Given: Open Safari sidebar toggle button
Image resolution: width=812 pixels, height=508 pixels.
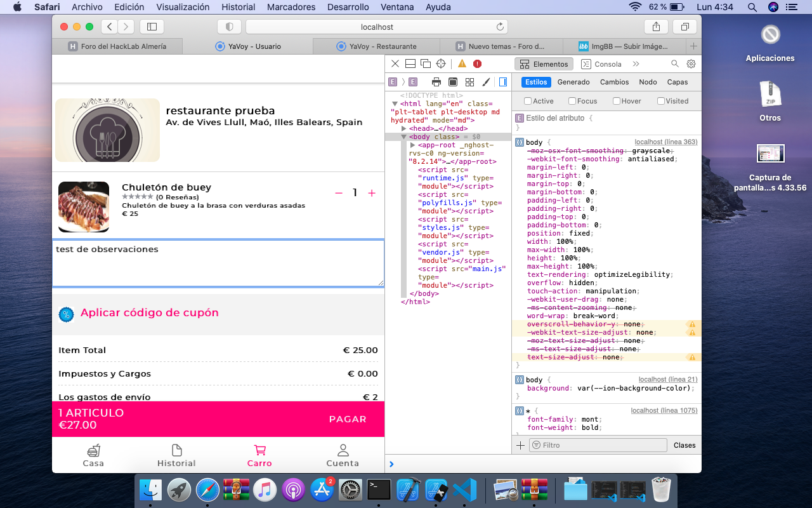Looking at the screenshot, I should 152,27.
